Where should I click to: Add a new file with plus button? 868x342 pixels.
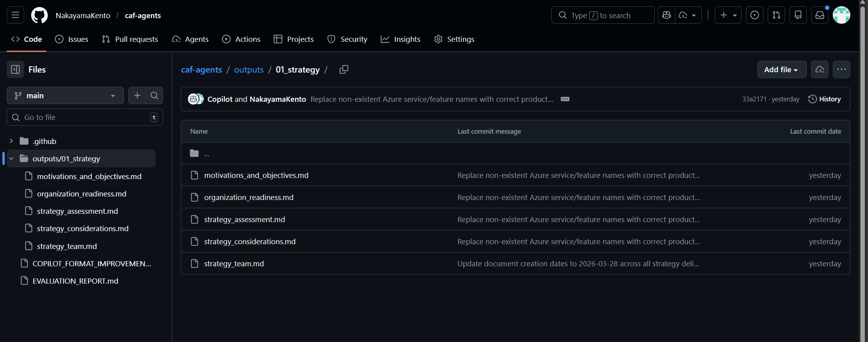coord(137,95)
